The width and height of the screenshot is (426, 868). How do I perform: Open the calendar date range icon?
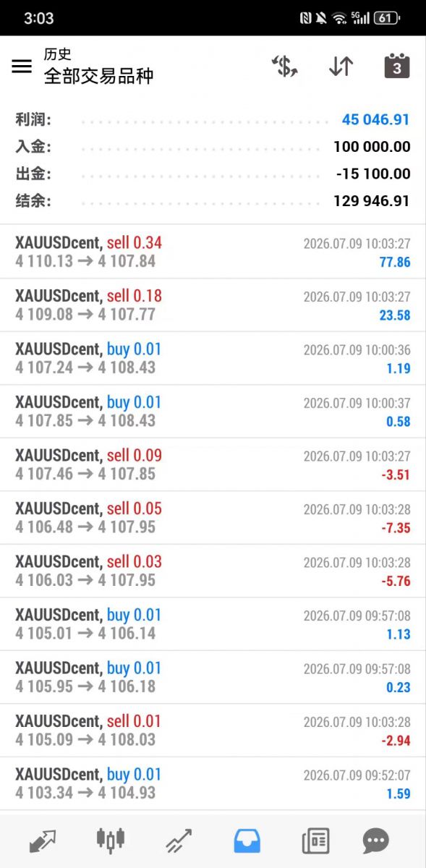396,66
